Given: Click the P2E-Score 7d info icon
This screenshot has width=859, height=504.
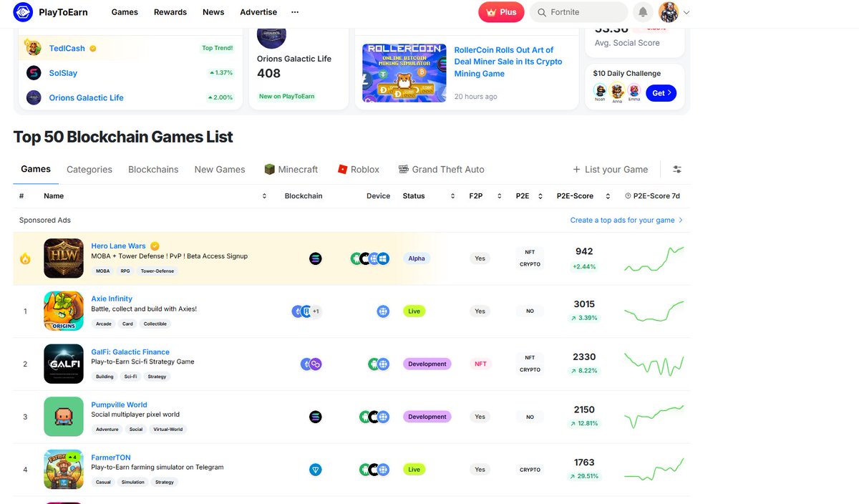Looking at the screenshot, I should [628, 195].
